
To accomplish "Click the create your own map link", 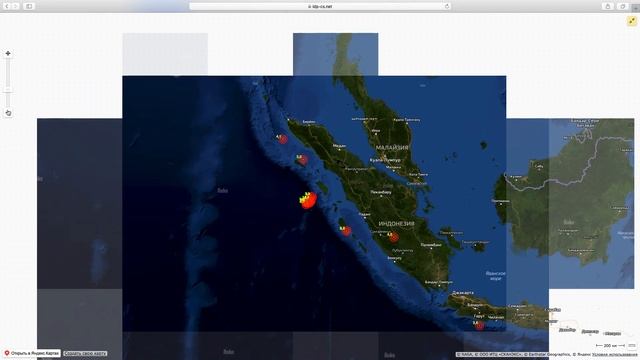I will click(85, 353).
